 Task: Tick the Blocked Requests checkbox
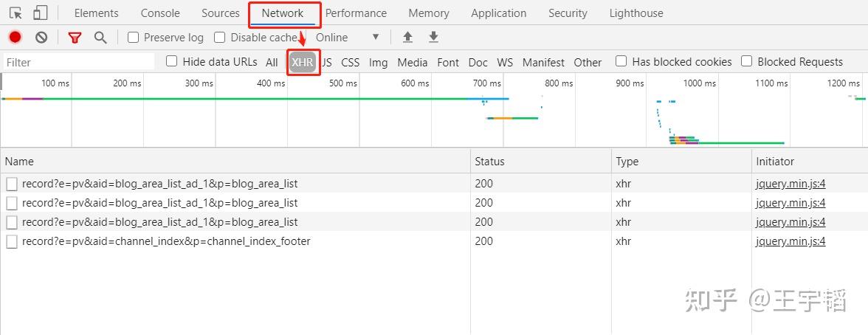pos(747,61)
